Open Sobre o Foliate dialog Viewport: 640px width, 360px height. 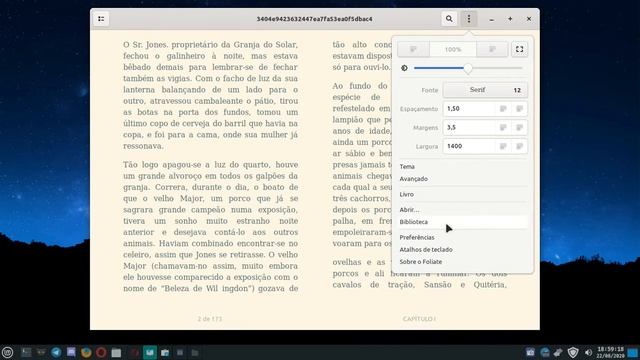(463, 262)
